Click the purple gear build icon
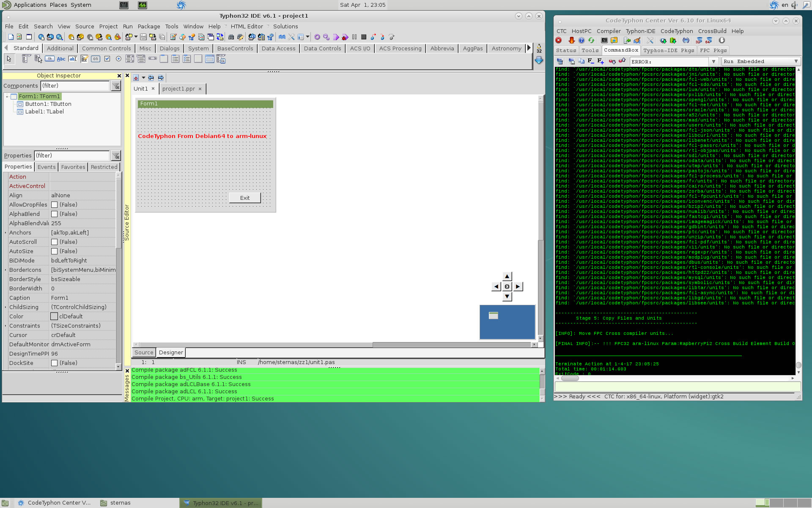This screenshot has height=508, width=812. click(317, 37)
